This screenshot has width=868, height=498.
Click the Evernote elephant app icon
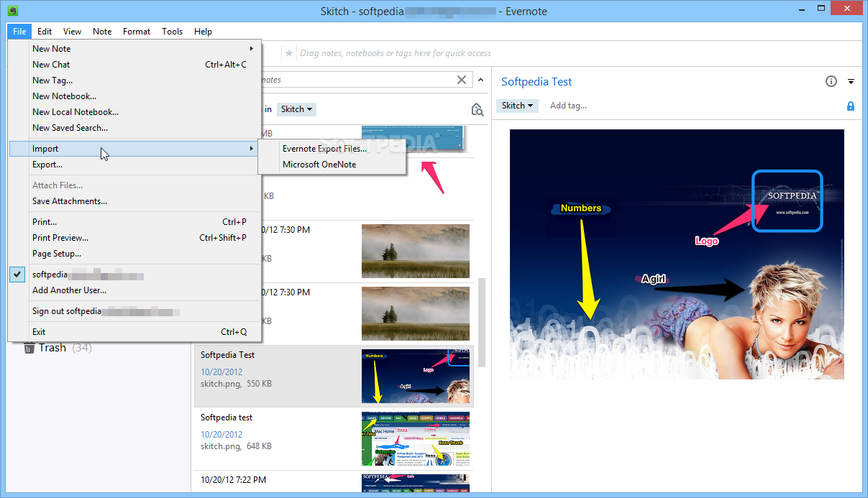12,11
